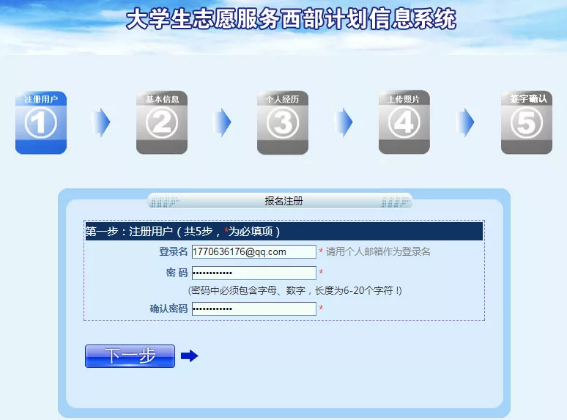This screenshot has height=420, width=567.
Task: Select step 2 基本信息 icon
Action: [162, 123]
